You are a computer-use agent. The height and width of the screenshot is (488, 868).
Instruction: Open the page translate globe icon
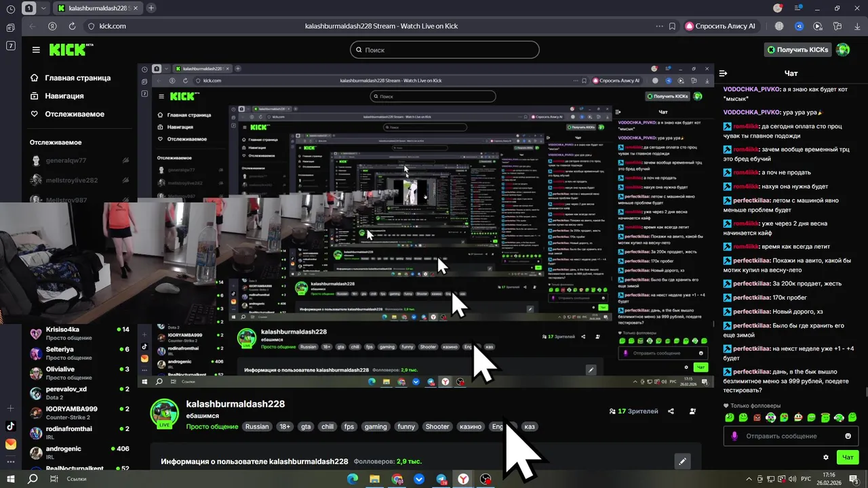click(779, 26)
